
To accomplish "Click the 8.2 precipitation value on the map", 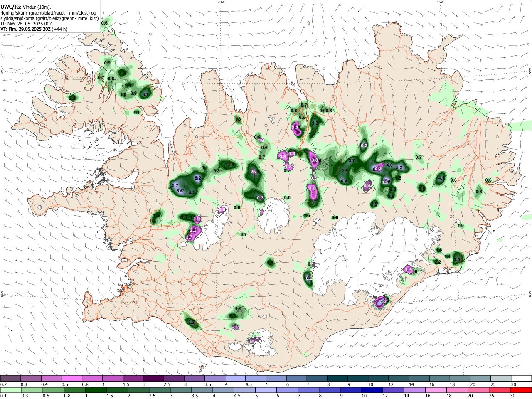I will click(x=198, y=178).
